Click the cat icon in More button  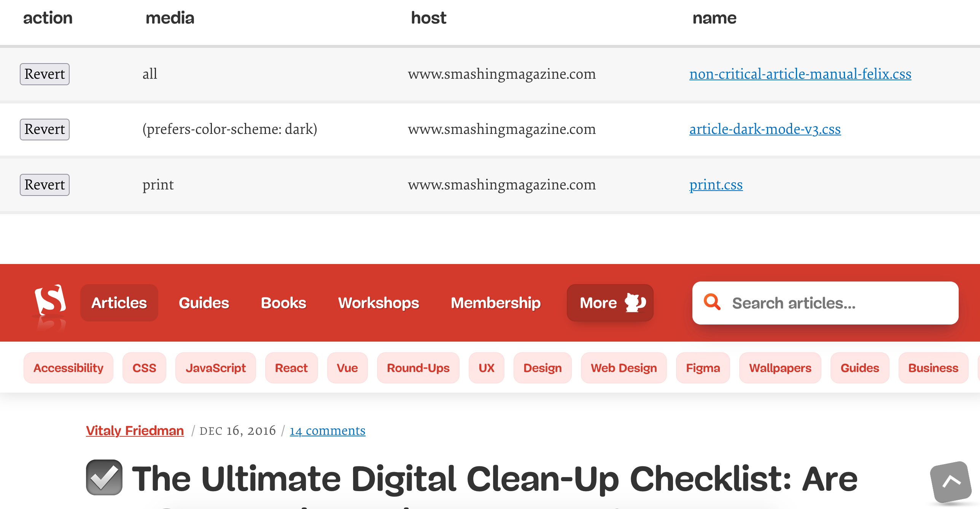coord(635,303)
